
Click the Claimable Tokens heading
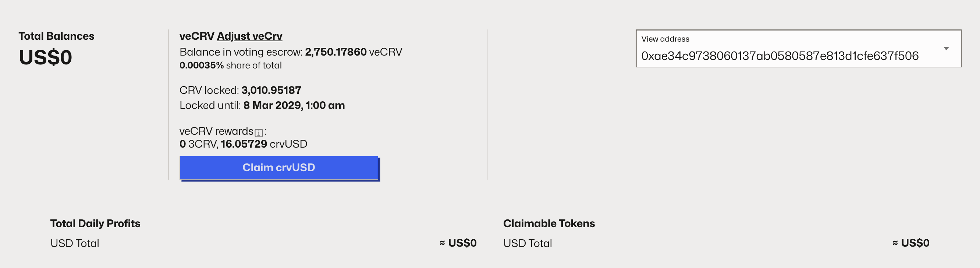[x=548, y=223]
